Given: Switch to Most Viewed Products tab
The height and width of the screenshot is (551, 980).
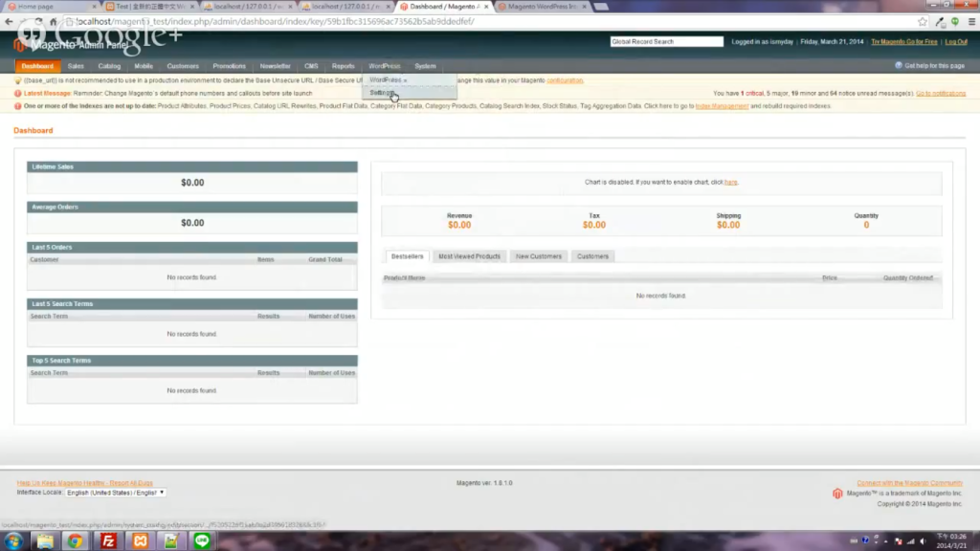Looking at the screenshot, I should click(x=469, y=256).
